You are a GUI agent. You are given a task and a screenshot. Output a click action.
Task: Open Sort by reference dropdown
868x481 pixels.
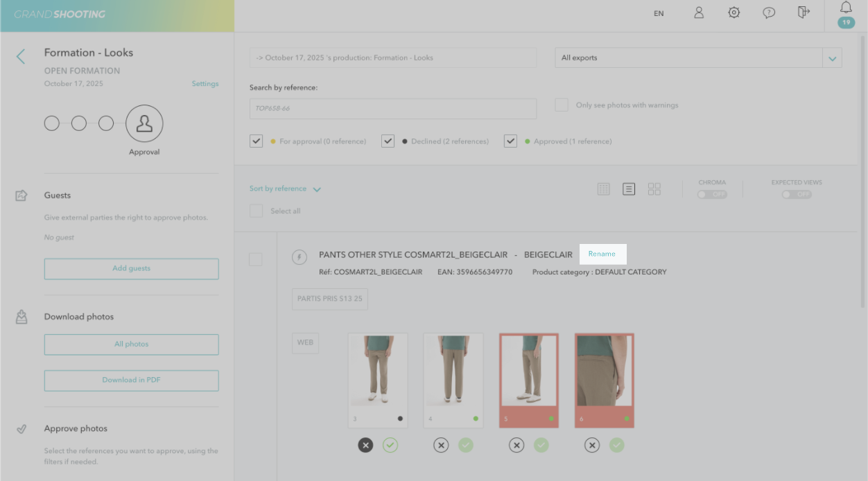(285, 189)
